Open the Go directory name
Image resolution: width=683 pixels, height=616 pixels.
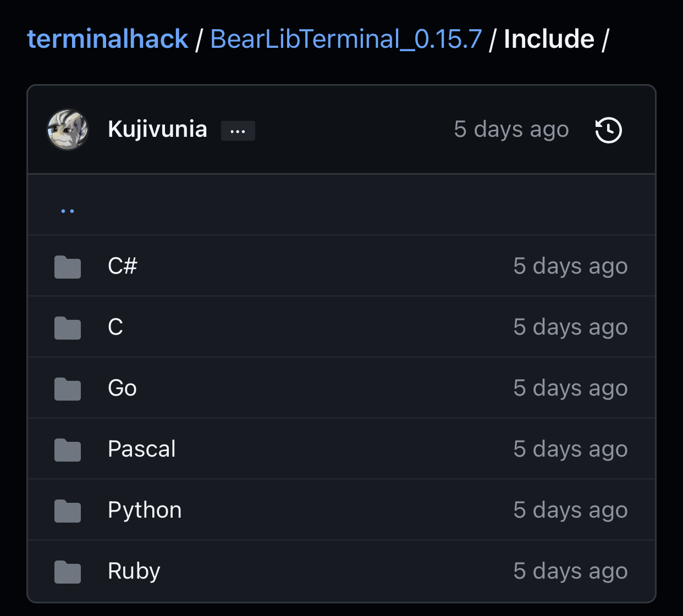tap(122, 388)
